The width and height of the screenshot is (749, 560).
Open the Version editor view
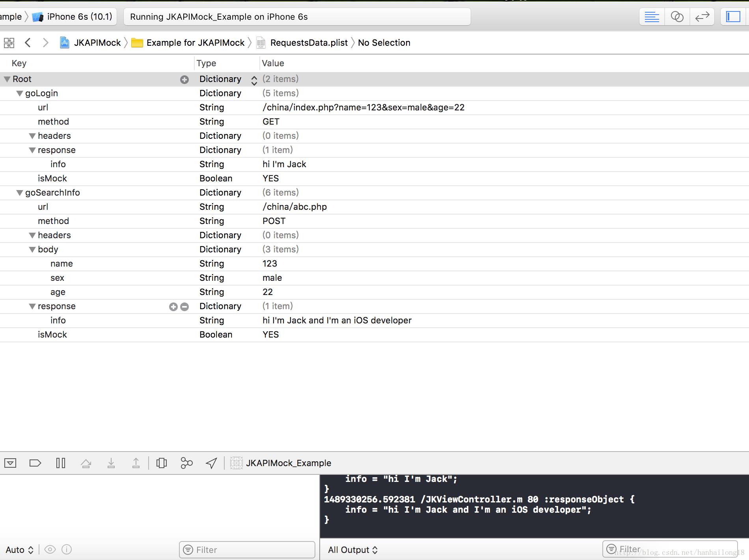[x=702, y=17]
